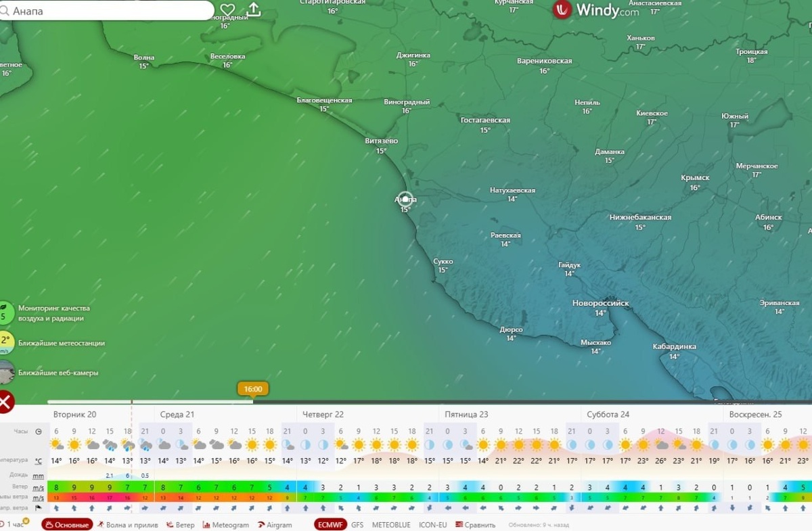Jump to Вторник 20 day header
The height and width of the screenshot is (531, 812).
tap(74, 414)
